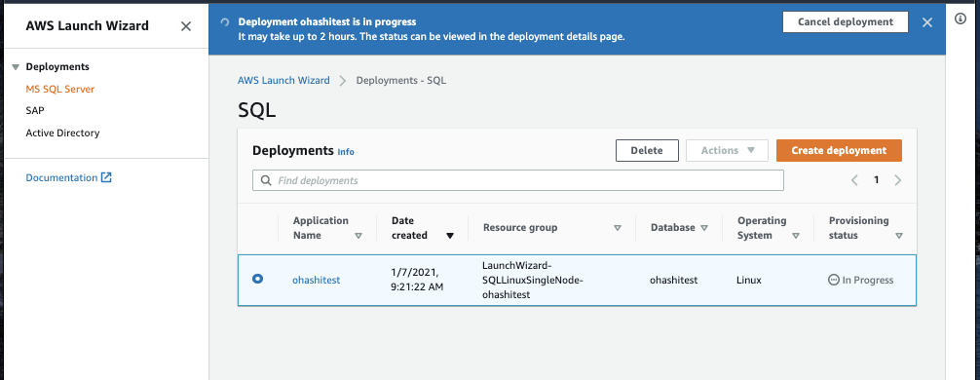Collapse the Deployments navigation section
The image size is (980, 380).
coord(16,67)
